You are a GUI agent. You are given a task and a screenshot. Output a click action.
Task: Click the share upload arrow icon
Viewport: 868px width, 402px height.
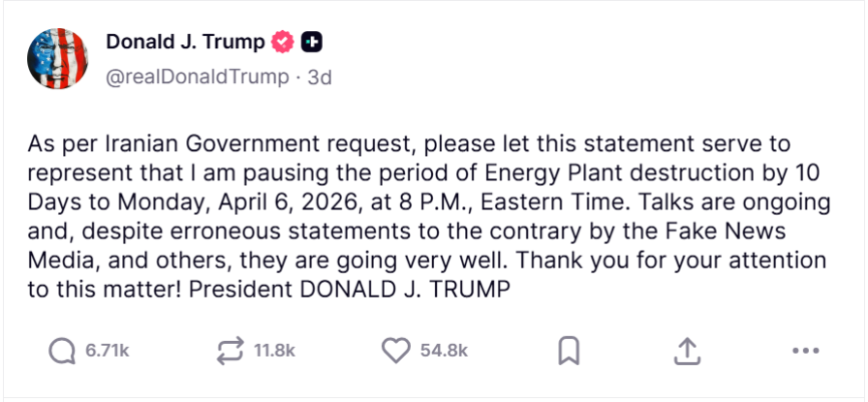coord(687,351)
